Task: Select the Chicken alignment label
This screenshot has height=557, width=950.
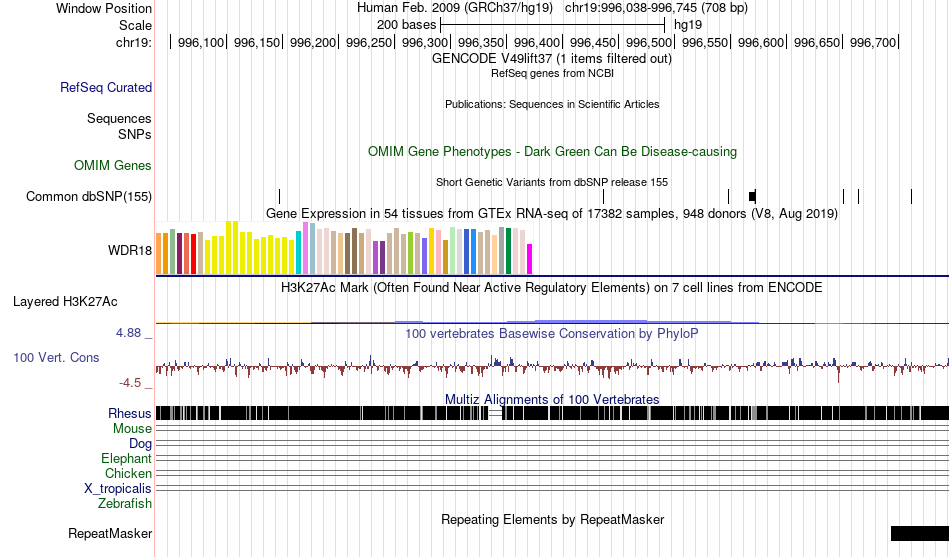Action: click(x=128, y=473)
